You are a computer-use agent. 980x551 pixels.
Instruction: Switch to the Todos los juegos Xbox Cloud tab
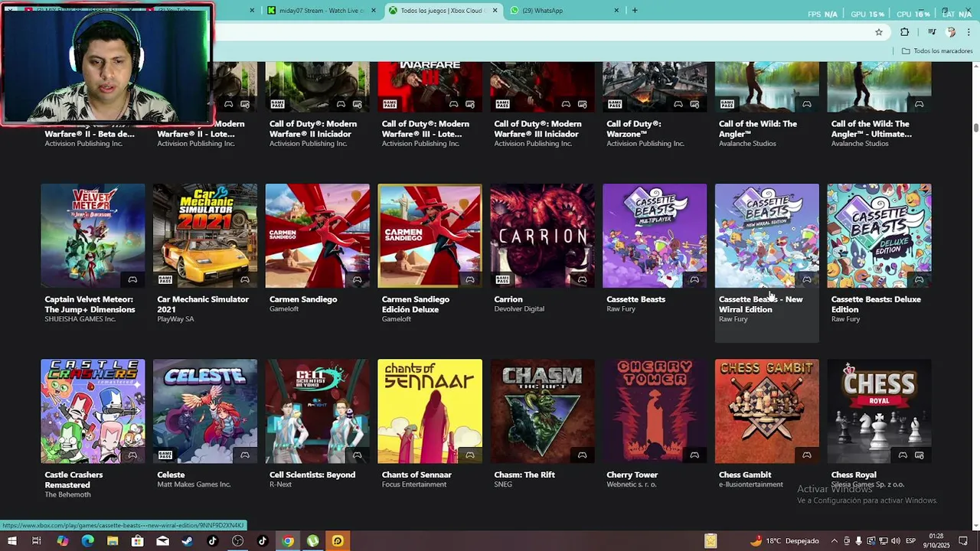coord(444,11)
